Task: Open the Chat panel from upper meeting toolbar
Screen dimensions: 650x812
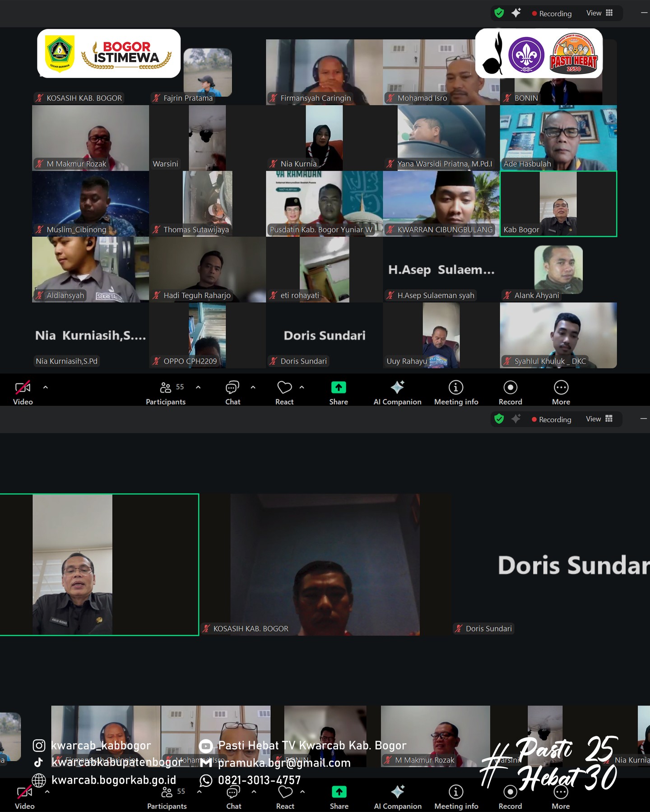Action: (x=232, y=388)
